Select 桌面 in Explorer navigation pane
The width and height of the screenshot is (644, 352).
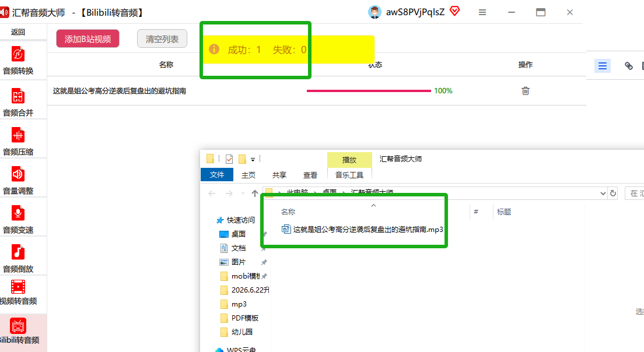[238, 234]
